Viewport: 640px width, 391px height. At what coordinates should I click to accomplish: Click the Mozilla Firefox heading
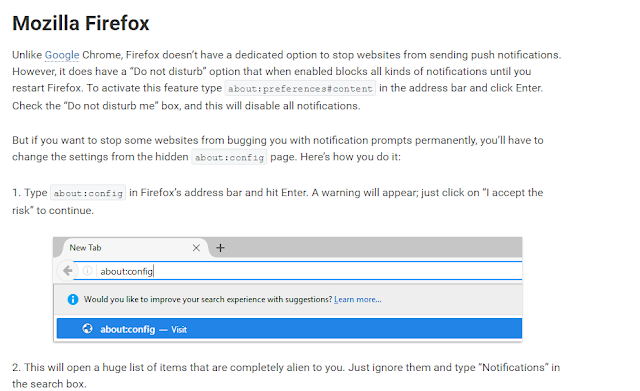point(81,23)
